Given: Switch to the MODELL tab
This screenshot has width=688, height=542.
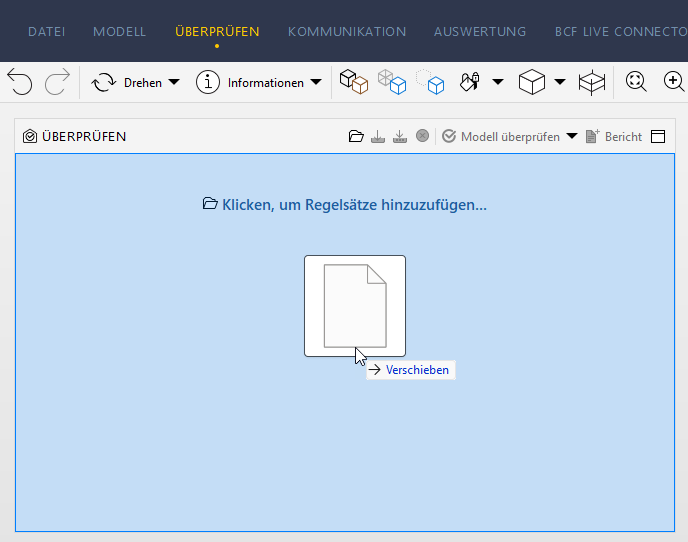Looking at the screenshot, I should coord(119,32).
